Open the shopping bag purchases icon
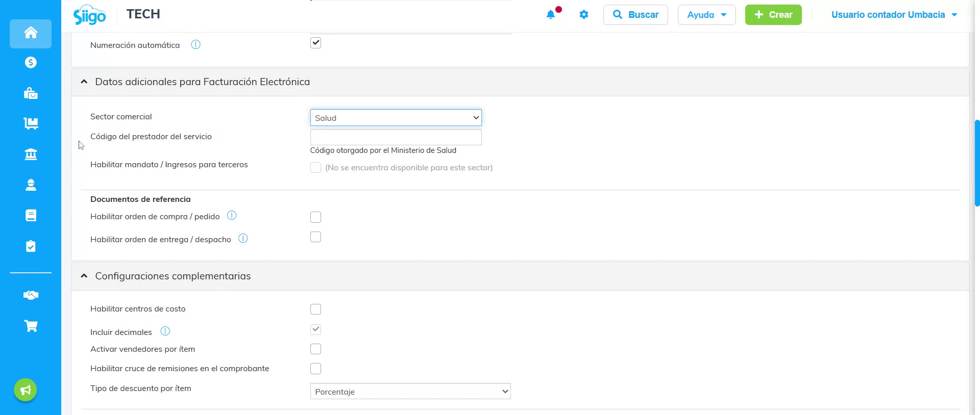The image size is (980, 415). coord(31,93)
